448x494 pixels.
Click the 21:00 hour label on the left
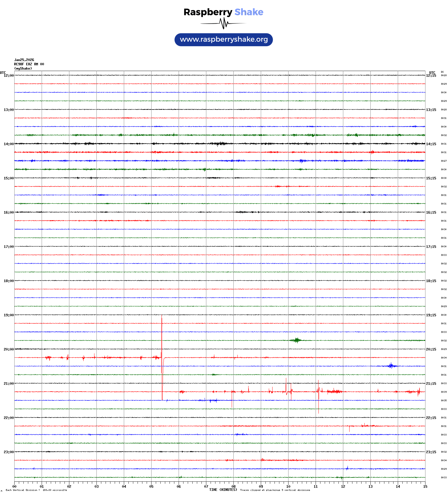pos(9,384)
